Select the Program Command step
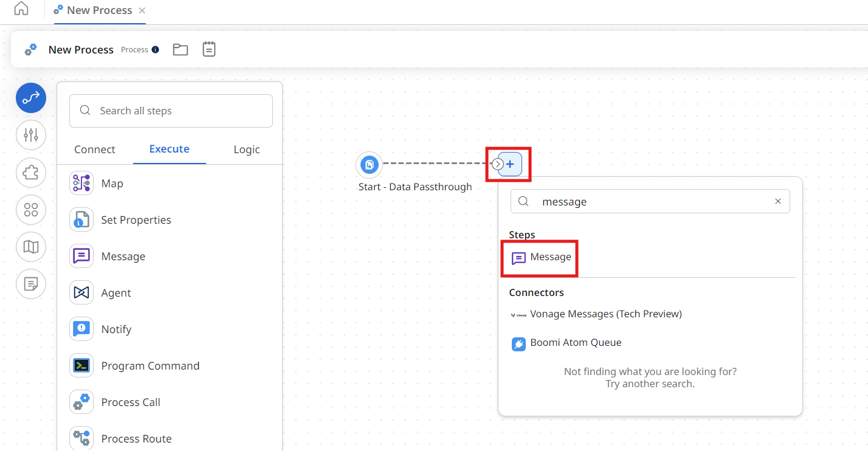This screenshot has width=868, height=451. point(150,365)
